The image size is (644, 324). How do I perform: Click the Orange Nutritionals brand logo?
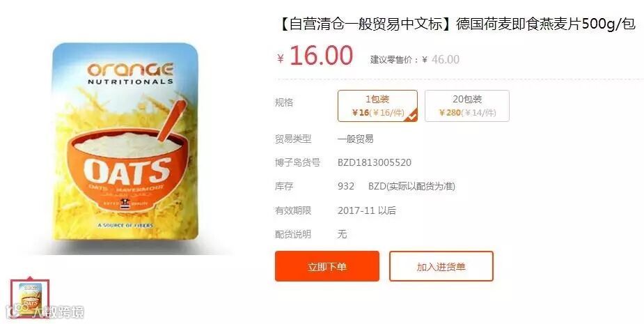pyautogui.click(x=130, y=74)
